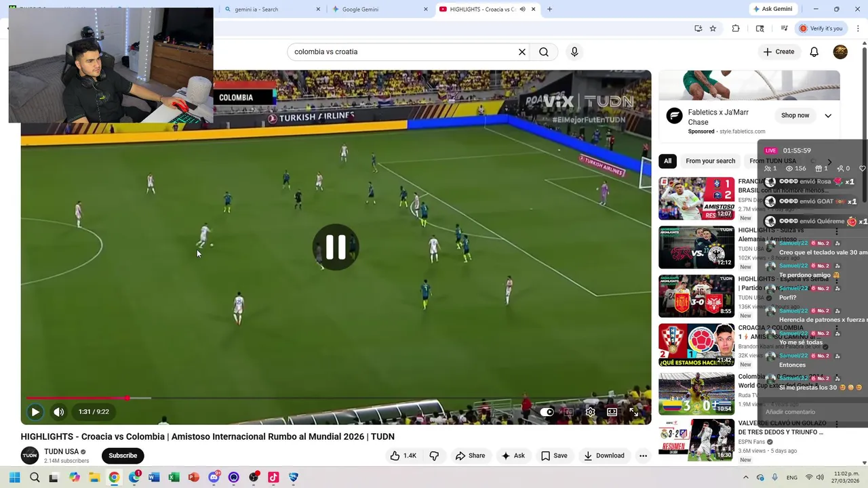The width and height of the screenshot is (868, 488).
Task: Open Excel from taskbar
Action: (174, 477)
